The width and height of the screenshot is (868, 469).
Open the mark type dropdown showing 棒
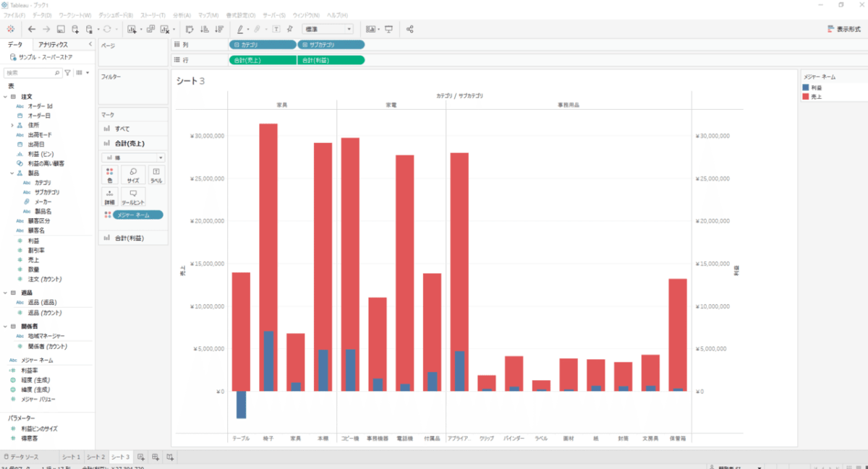[x=133, y=157]
